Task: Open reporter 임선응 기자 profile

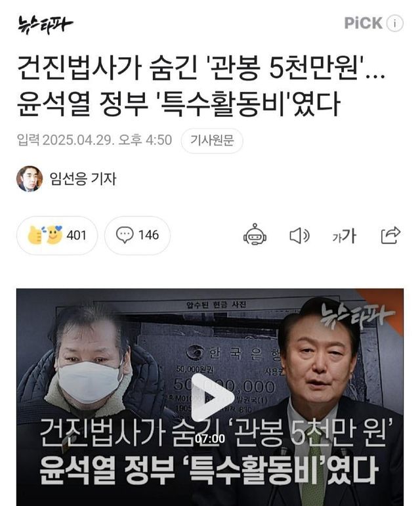Action: tap(83, 179)
